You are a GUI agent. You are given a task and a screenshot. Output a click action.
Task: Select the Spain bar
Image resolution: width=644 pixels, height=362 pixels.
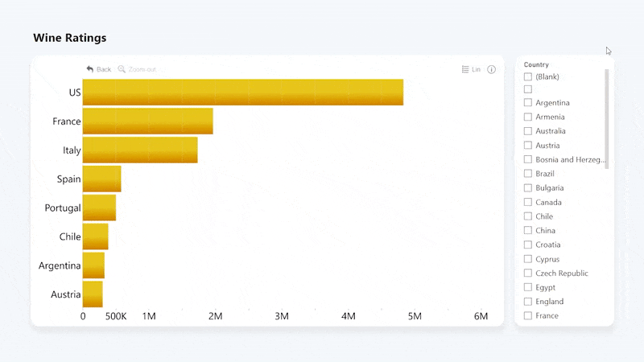click(101, 179)
